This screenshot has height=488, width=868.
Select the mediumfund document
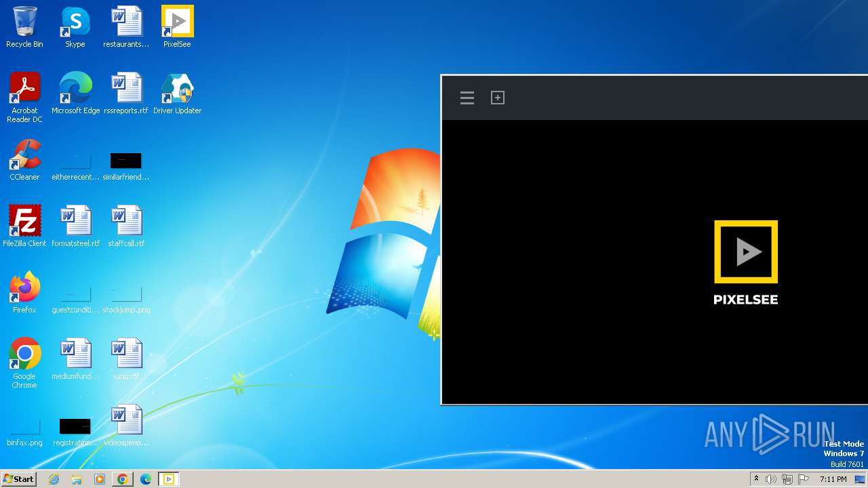(x=75, y=359)
